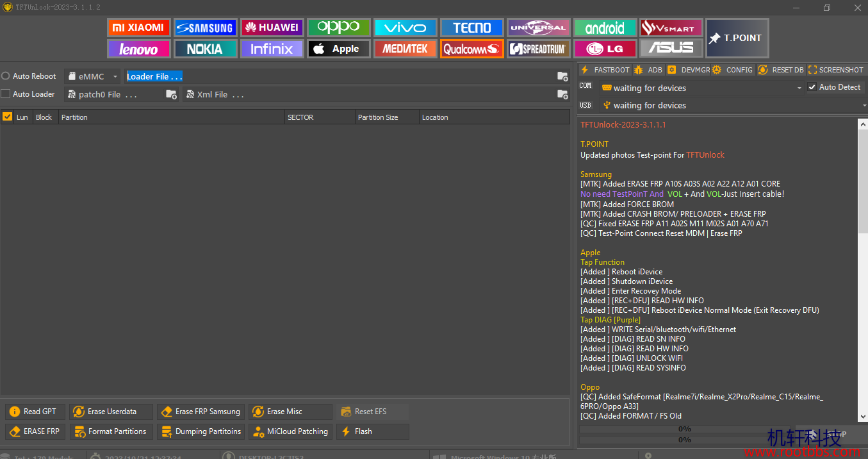Select the Xiaomi brand icon
868x459 pixels.
coord(138,28)
